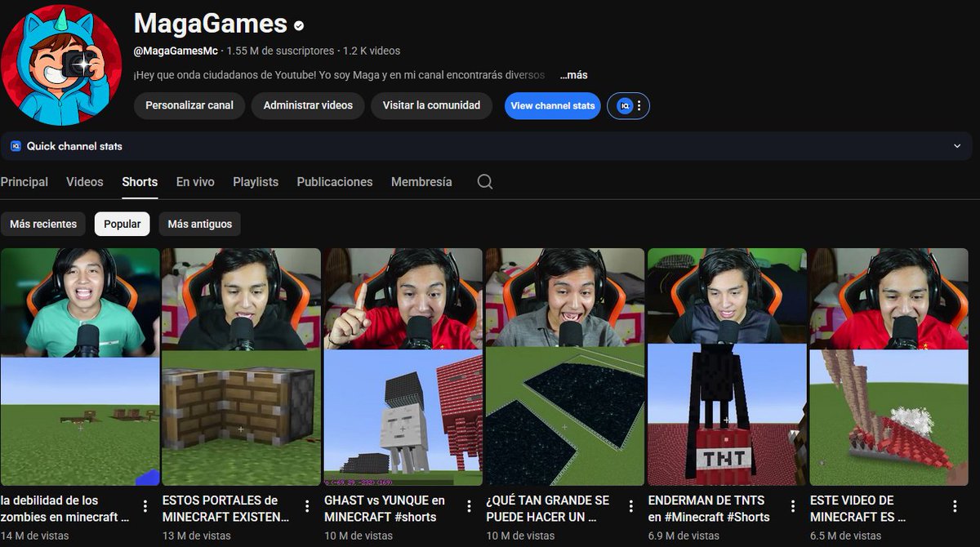Expand the Quick channel stats panel chevron
The image size is (980, 547).
tap(957, 146)
